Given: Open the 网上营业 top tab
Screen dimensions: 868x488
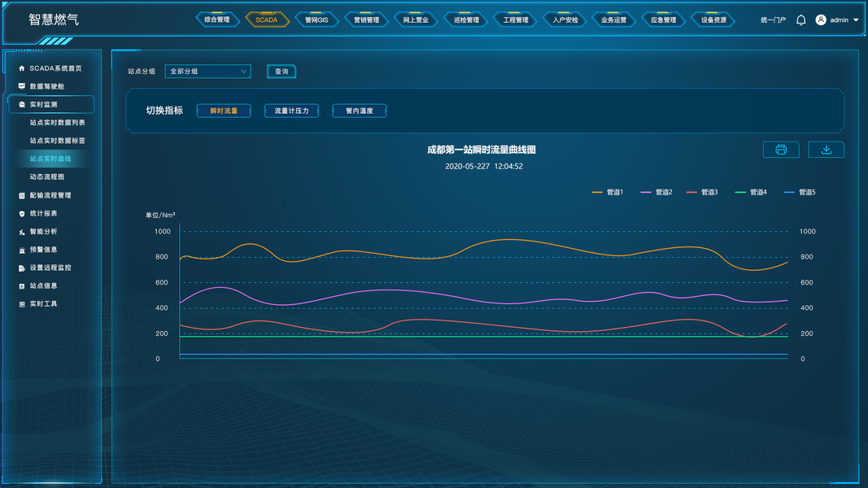Looking at the screenshot, I should click(416, 20).
